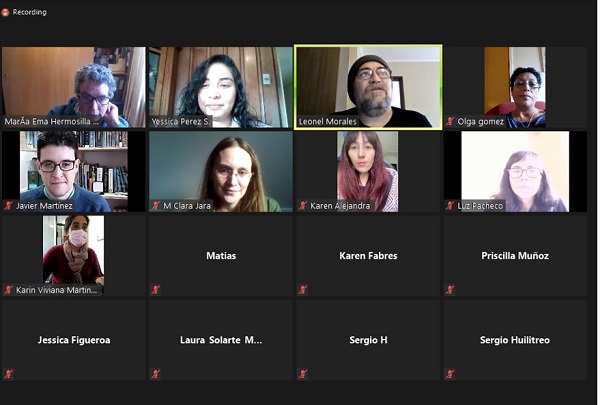Click M Clara Jara's muted mic icon
Screen dimensions: 600x405
155,206
